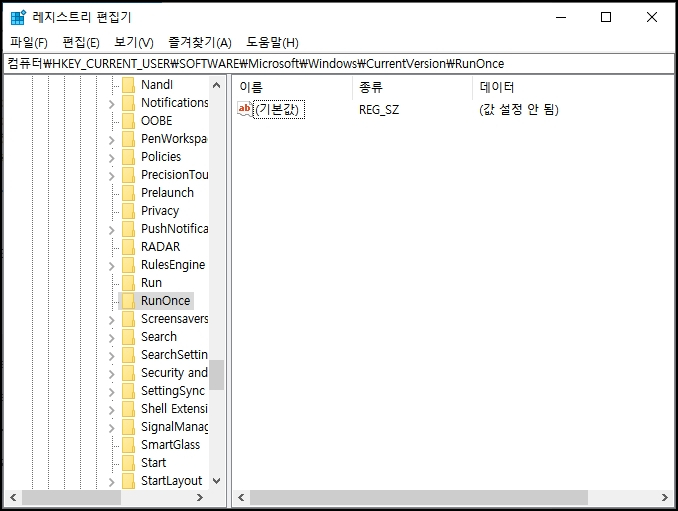The width and height of the screenshot is (678, 511).
Task: Click the PrecisionTouchpad folder icon
Action: (128, 175)
